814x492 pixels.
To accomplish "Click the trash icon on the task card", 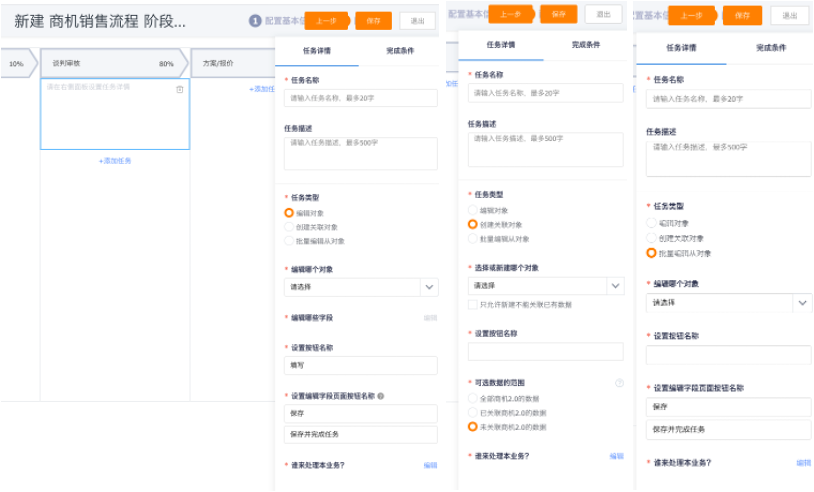I will coord(180,89).
